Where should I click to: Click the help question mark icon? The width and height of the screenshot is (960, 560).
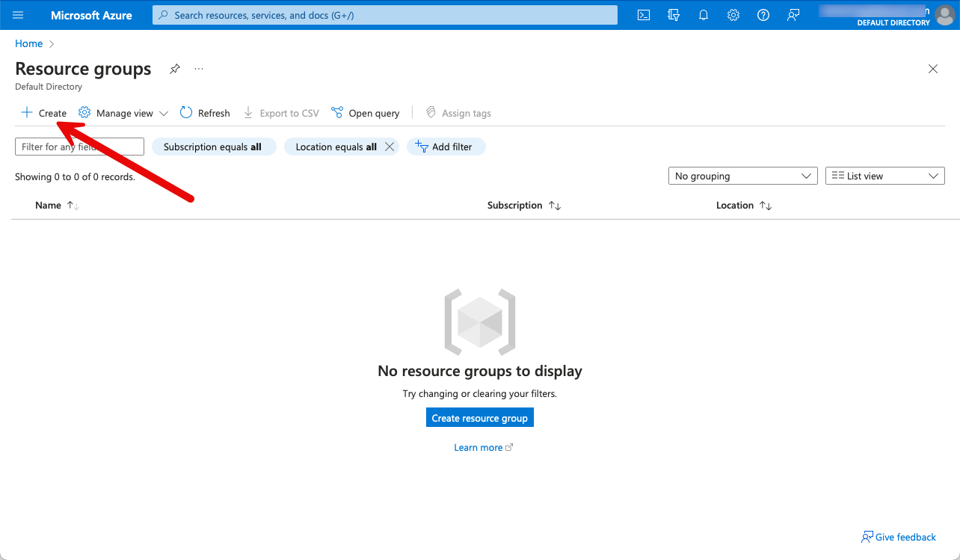763,15
